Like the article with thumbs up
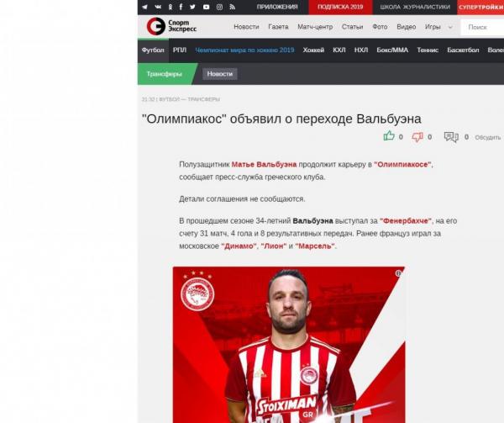The width and height of the screenshot is (504, 423). [x=389, y=136]
